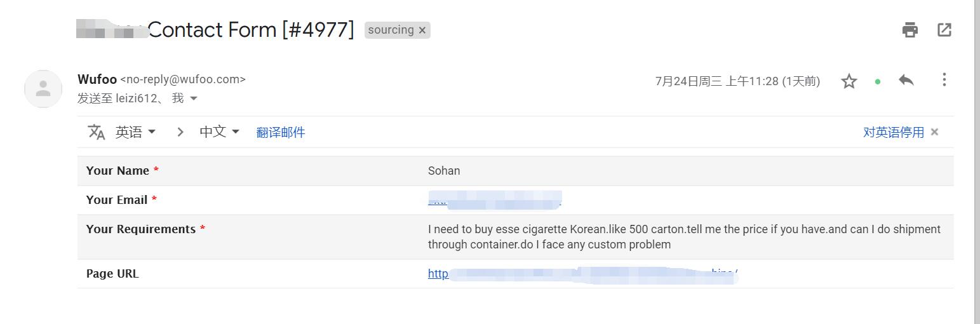This screenshot has height=324, width=980.
Task: Open target language 中文 dropdown
Action: (219, 132)
